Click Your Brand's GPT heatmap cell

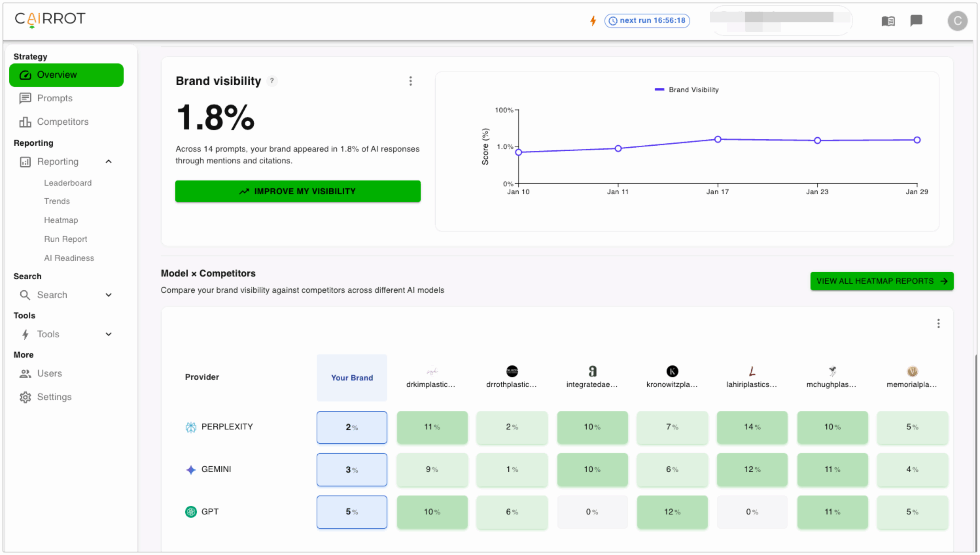pos(351,512)
